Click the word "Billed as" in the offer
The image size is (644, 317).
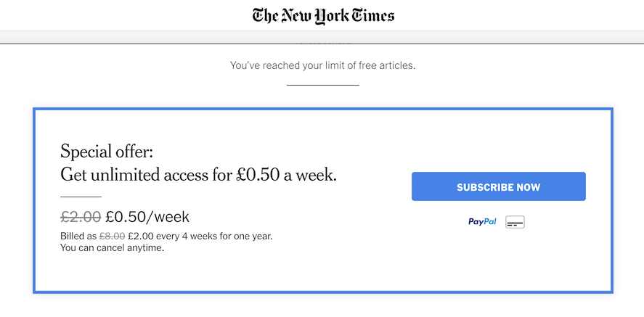coord(78,236)
